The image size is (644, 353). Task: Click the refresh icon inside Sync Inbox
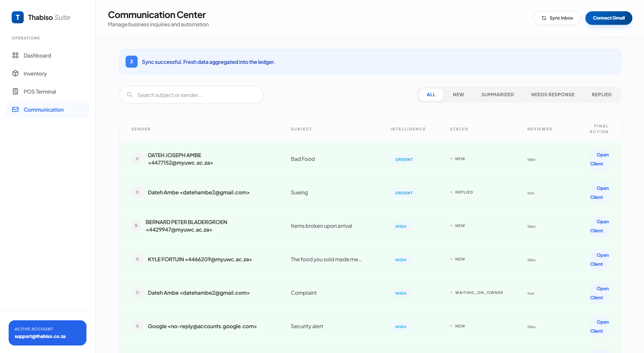[544, 18]
